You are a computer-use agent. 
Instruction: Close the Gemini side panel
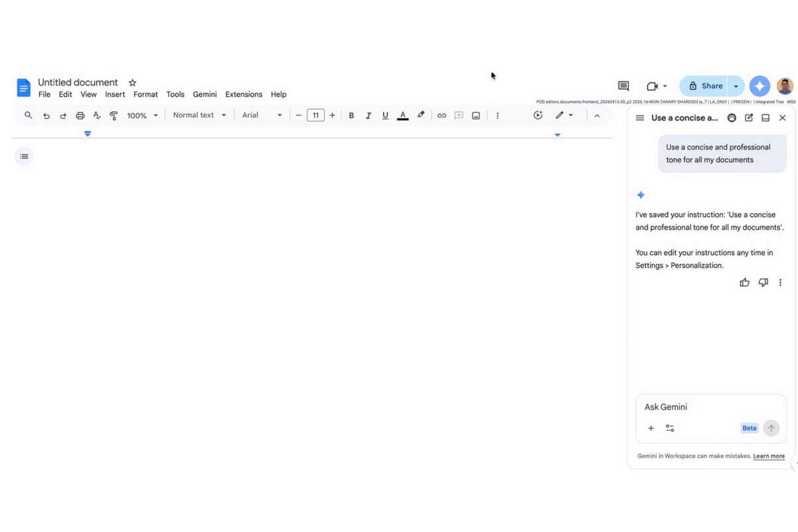[783, 118]
